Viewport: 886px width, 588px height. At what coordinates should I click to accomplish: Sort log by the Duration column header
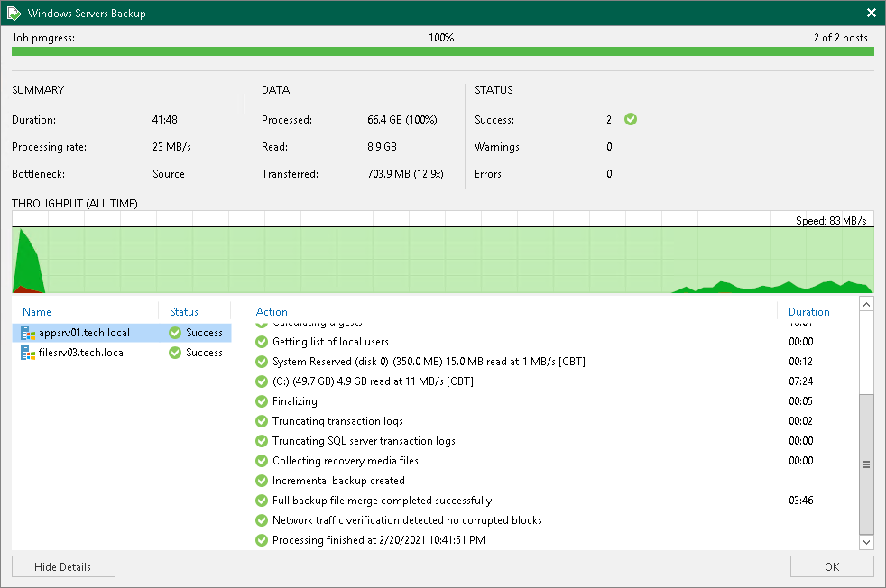(x=808, y=312)
